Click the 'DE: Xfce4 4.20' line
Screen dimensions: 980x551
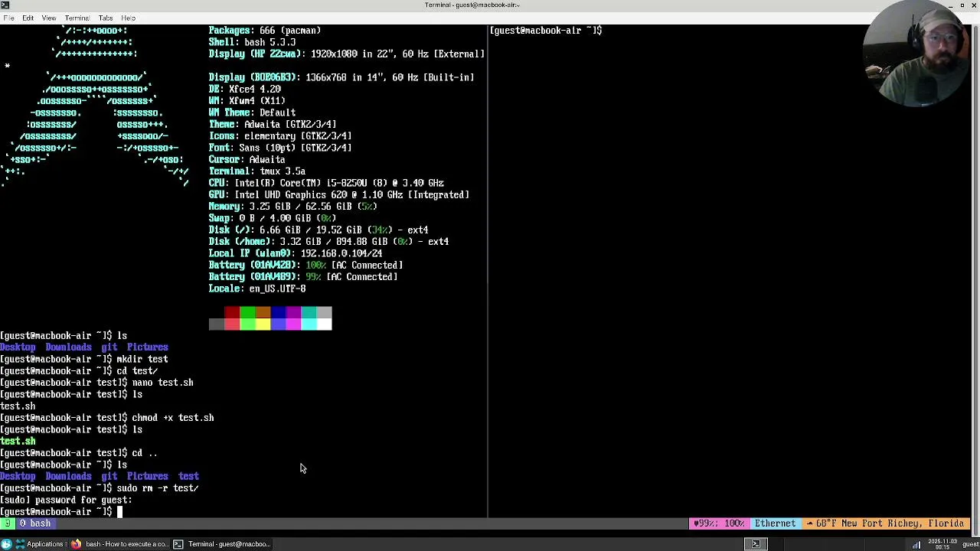click(245, 89)
